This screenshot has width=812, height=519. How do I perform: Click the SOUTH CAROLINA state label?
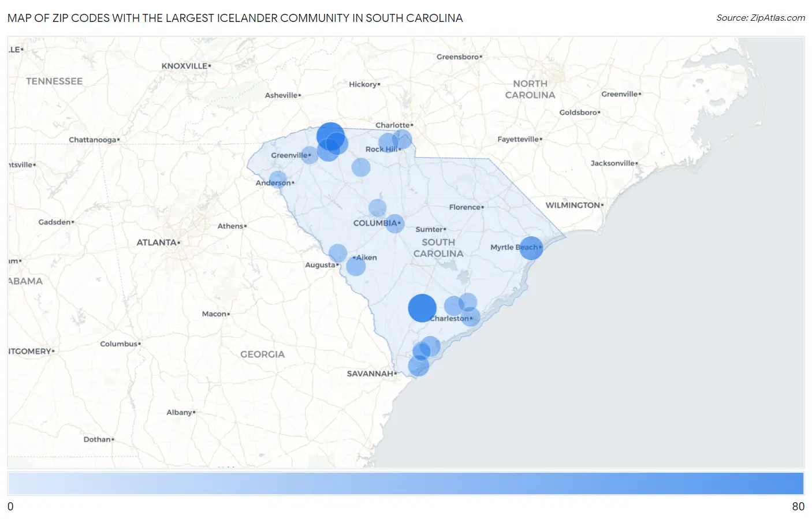438,248
